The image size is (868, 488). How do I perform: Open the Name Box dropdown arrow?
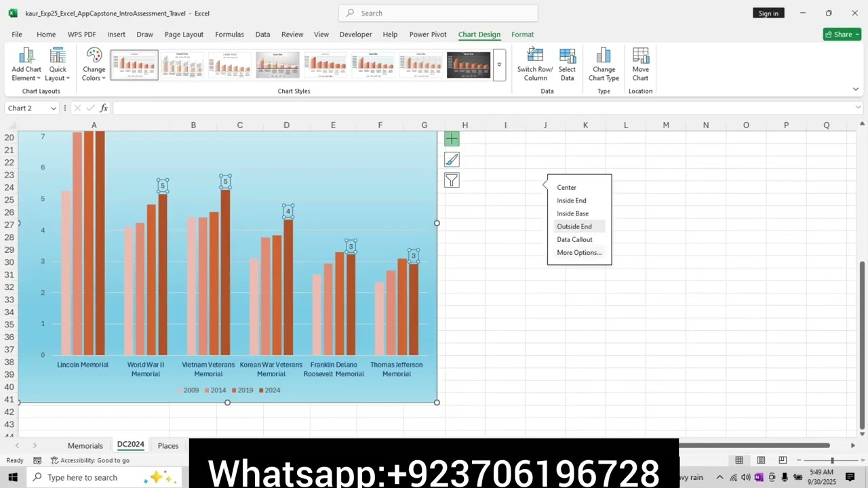[53, 108]
